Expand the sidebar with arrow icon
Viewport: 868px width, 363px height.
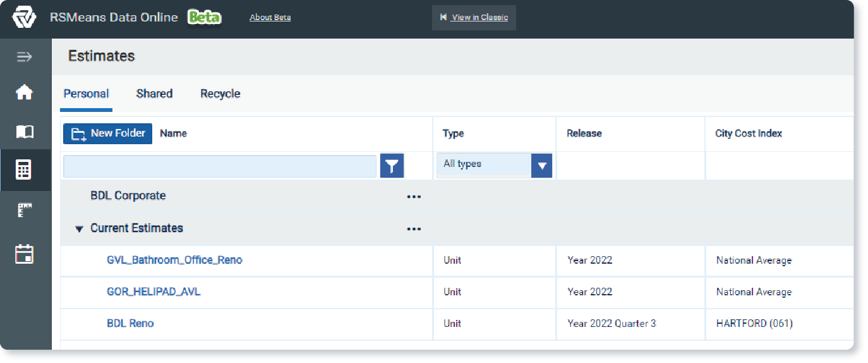(x=24, y=58)
